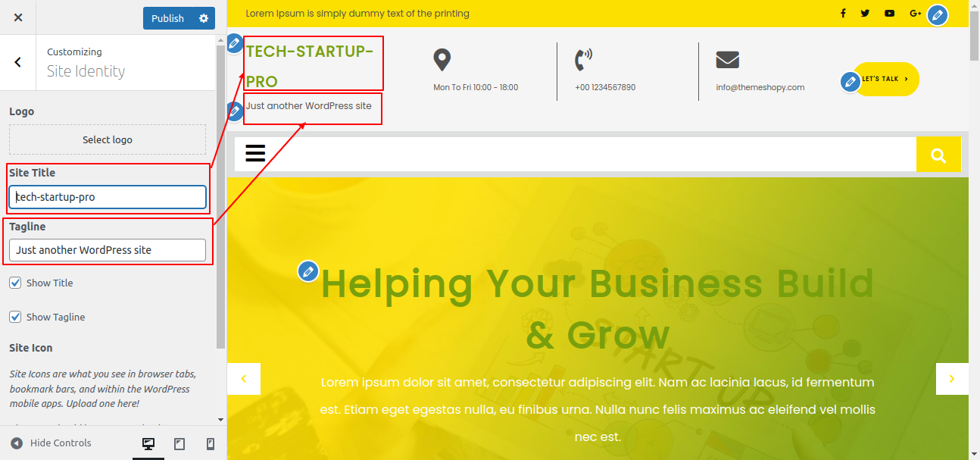Select desktop preview mode
This screenshot has width=980, height=460.
click(x=148, y=444)
